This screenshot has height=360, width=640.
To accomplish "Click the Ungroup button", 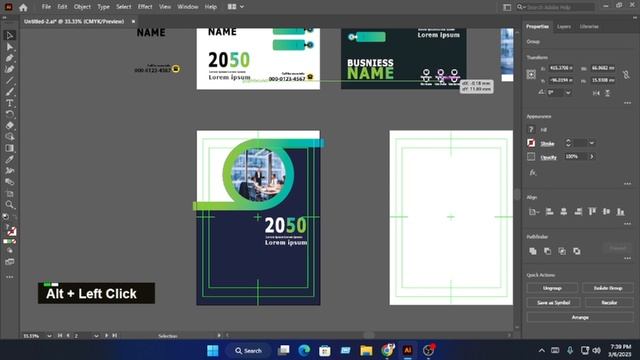I will (x=552, y=288).
